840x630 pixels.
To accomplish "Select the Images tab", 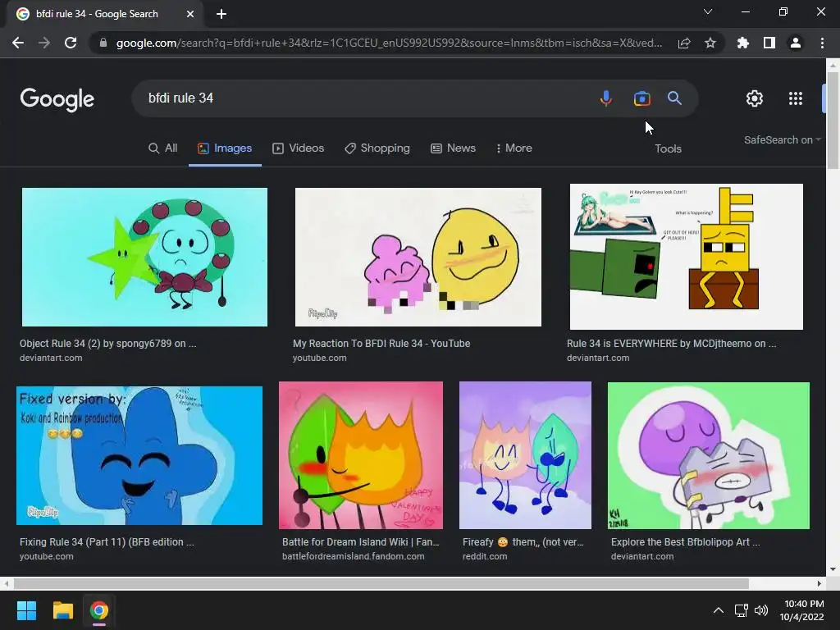I will (225, 148).
